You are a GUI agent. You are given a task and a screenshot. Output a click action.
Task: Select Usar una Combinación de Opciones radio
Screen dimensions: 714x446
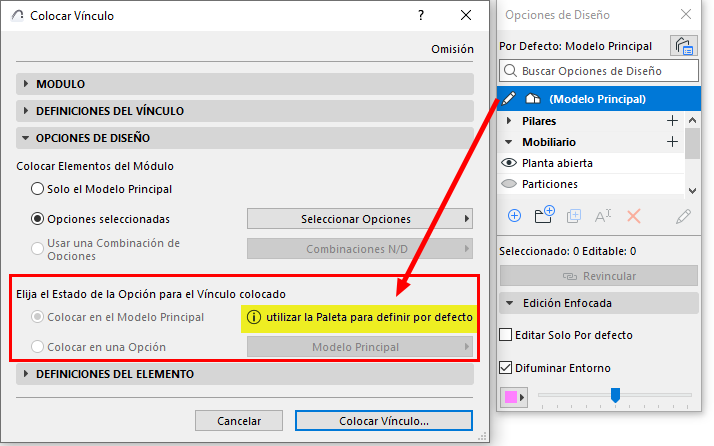pyautogui.click(x=37, y=249)
